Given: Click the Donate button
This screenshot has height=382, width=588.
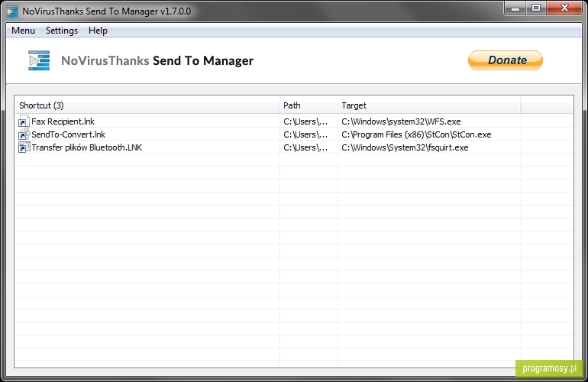Looking at the screenshot, I should 505,60.
